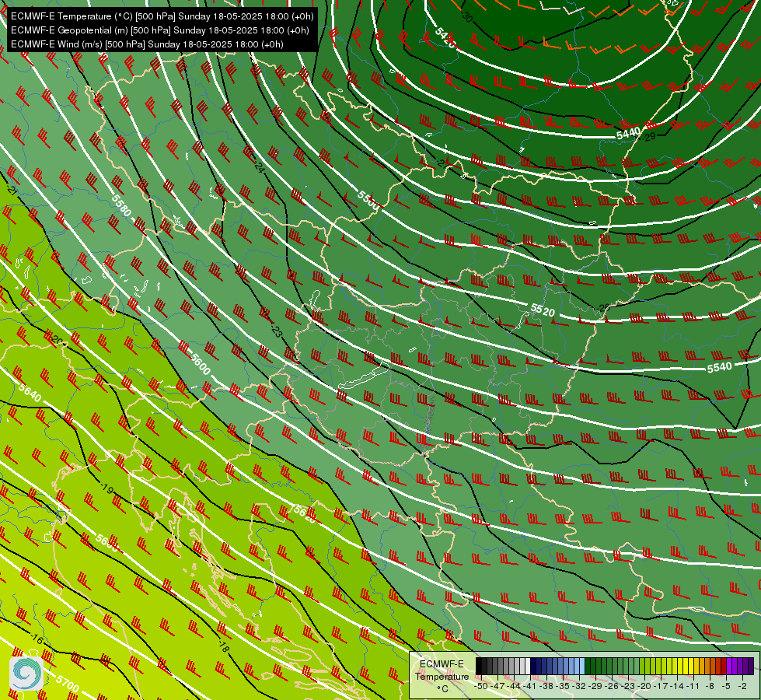
Task: Click the -21 isotherm label on map
Action: pyautogui.click(x=12, y=191)
